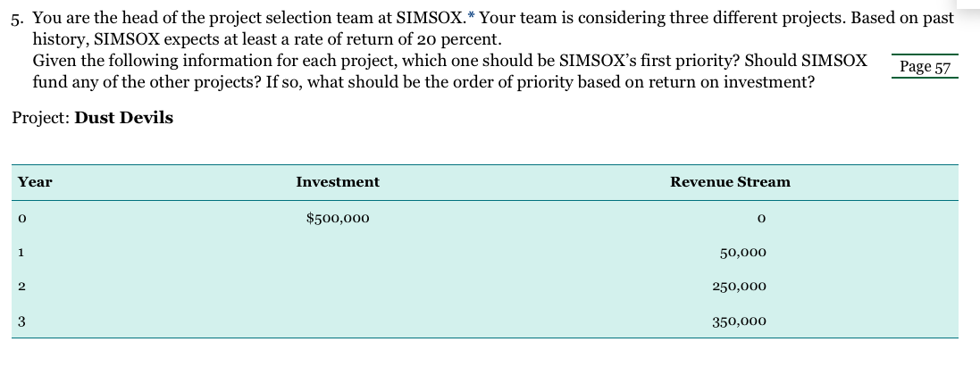Select the bold Dust Devils project name

[x=124, y=118]
